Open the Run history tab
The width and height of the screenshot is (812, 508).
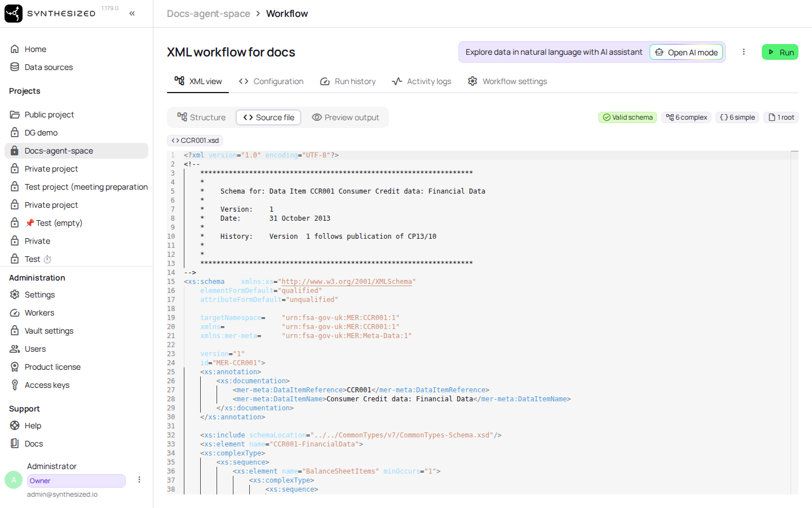click(348, 81)
